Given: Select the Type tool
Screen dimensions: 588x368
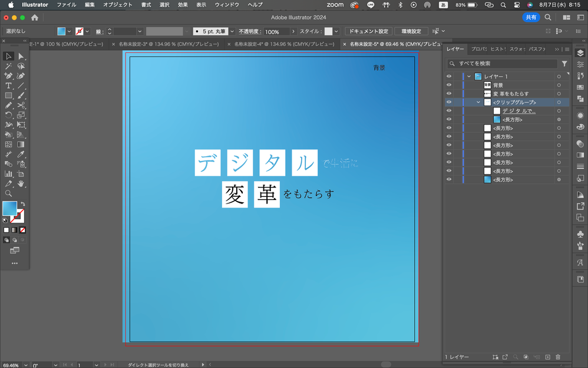Looking at the screenshot, I should 8,86.
